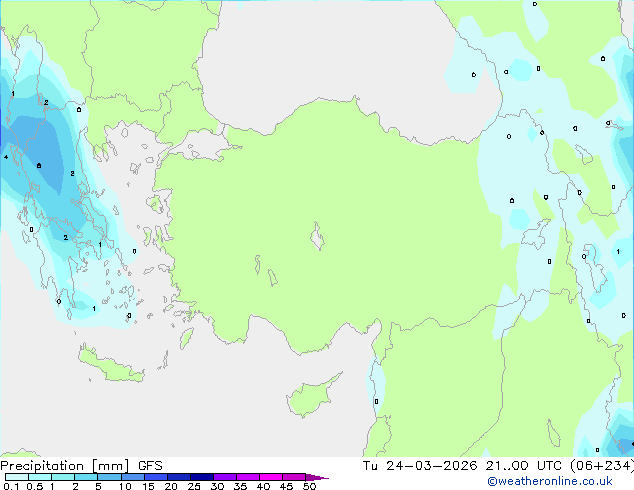Pick the legend swatch between 0.1 and 0.5
634x490 pixels.
pos(17,477)
